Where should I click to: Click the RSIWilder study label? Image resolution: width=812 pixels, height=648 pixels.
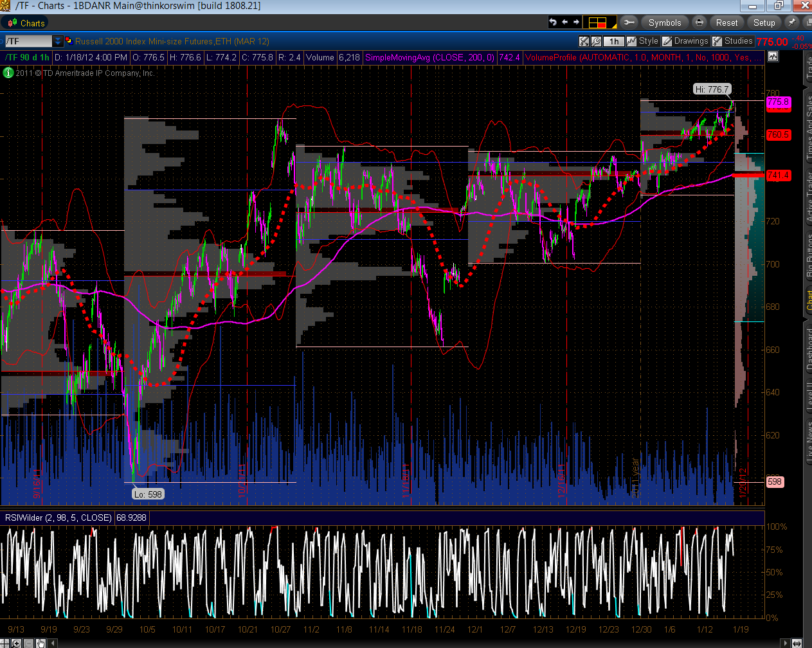[59, 517]
